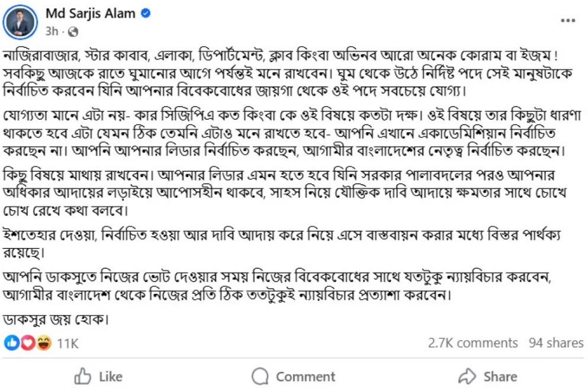Open the three-dot post options menu

(568, 21)
